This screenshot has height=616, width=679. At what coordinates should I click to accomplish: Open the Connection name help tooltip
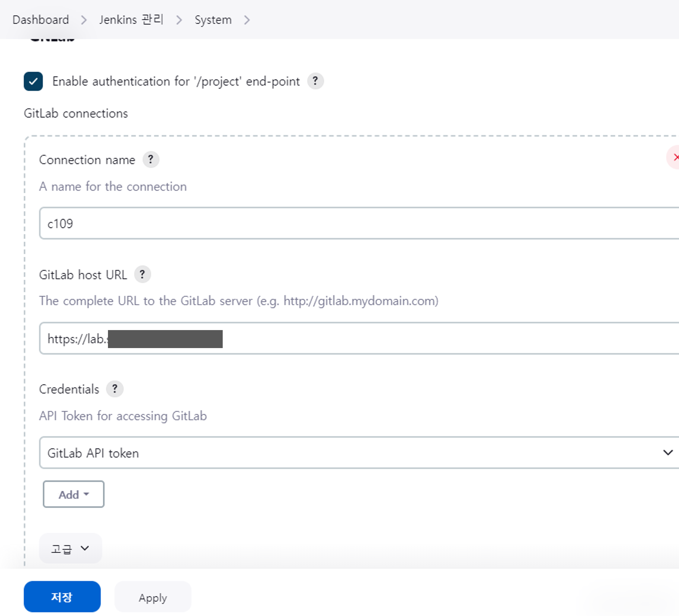tap(150, 159)
